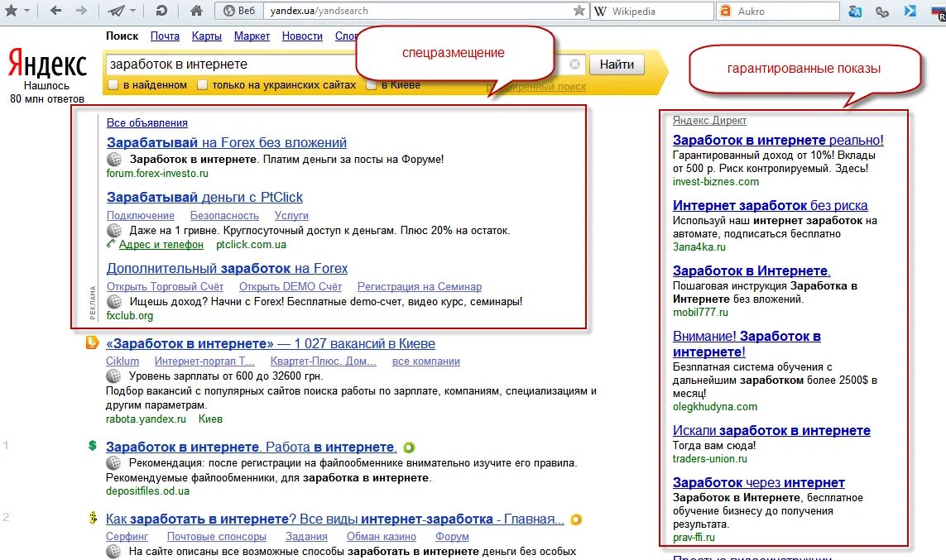Check the 'в найденном' checkbox
The height and width of the screenshot is (560, 946).
113,85
